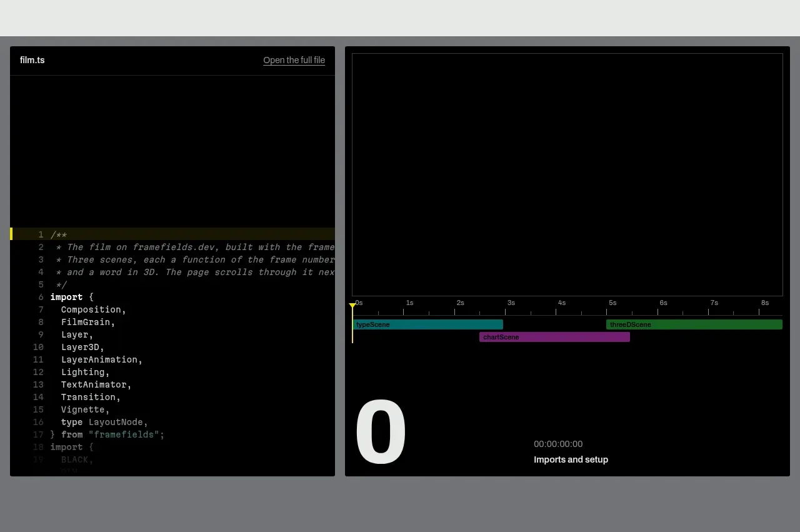Jump to the 7s mark on the ruler
Viewport: 800px width, 532px height.
pyautogui.click(x=714, y=303)
